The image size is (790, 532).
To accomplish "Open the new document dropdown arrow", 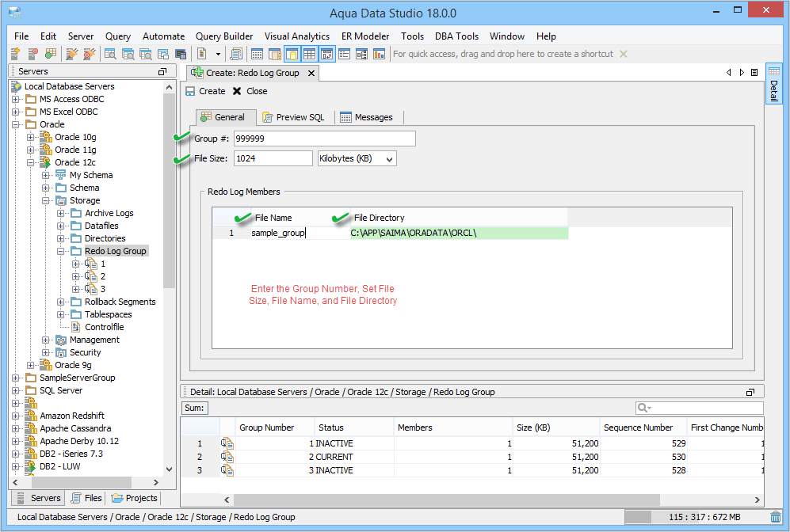I will 218,54.
